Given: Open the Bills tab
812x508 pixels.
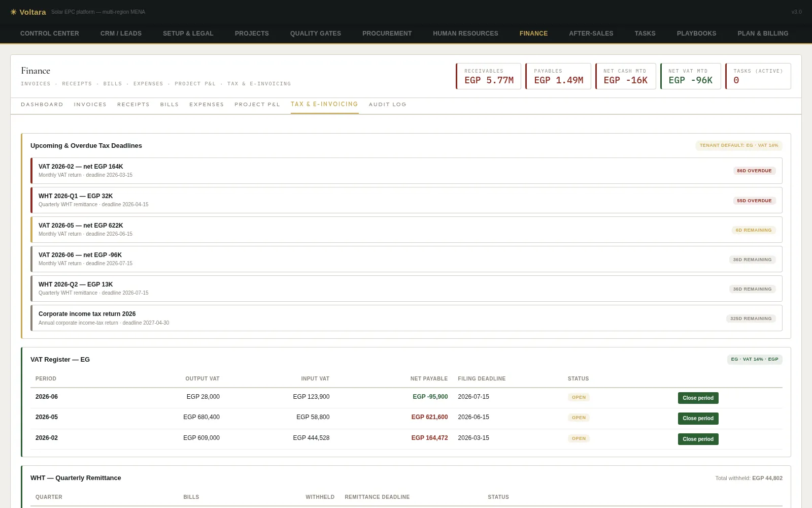Looking at the screenshot, I should coord(170,105).
